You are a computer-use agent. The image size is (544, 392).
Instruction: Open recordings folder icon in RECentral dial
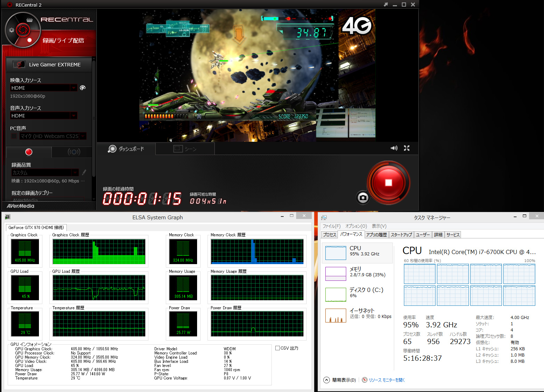30,20
